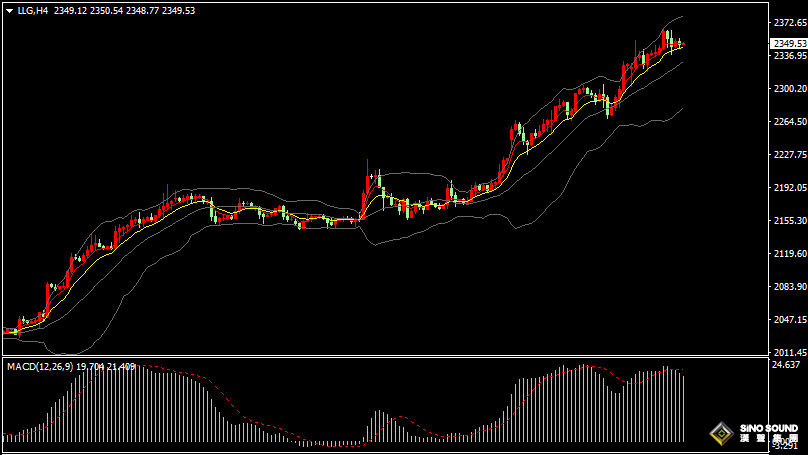Click the Sino Sound diamond logo icon
This screenshot has height=455, width=808.
point(718,433)
